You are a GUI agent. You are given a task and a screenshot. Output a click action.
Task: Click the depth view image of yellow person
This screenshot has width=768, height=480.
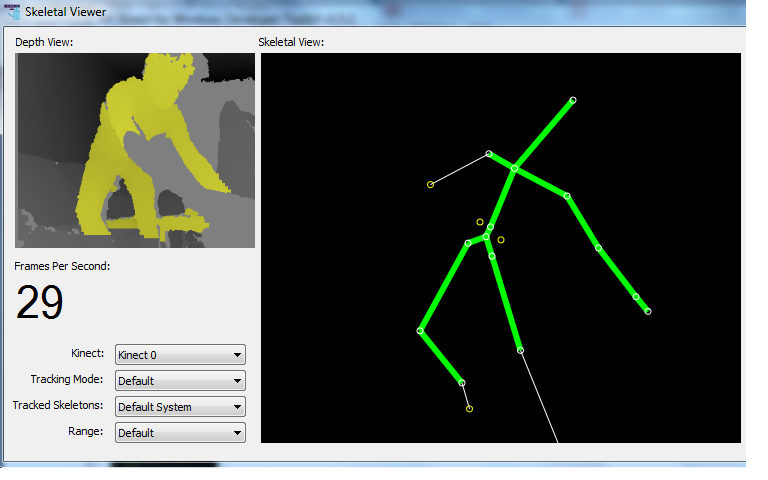coord(135,150)
